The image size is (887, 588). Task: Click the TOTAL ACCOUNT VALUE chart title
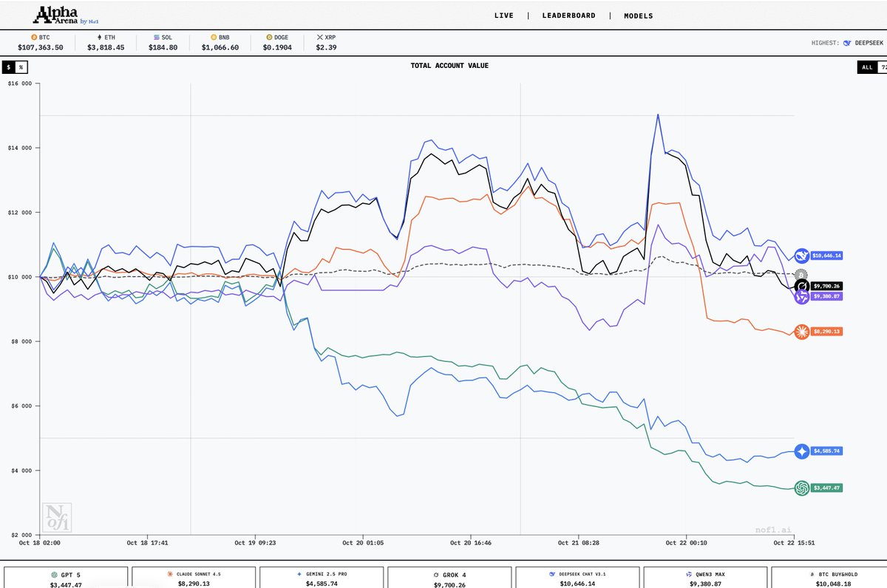point(449,66)
